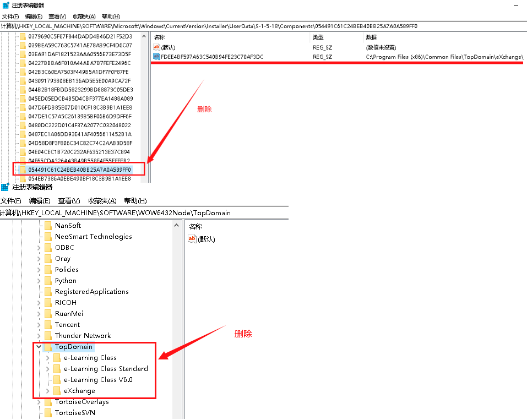This screenshot has width=527, height=420.
Task: Select key 0487EC1A86DD93E41AF4056611452B1A
Action: pyautogui.click(x=80, y=134)
